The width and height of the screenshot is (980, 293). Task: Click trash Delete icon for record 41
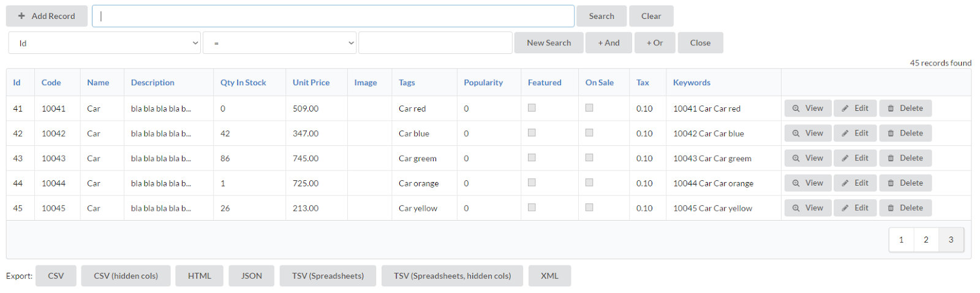(891, 108)
